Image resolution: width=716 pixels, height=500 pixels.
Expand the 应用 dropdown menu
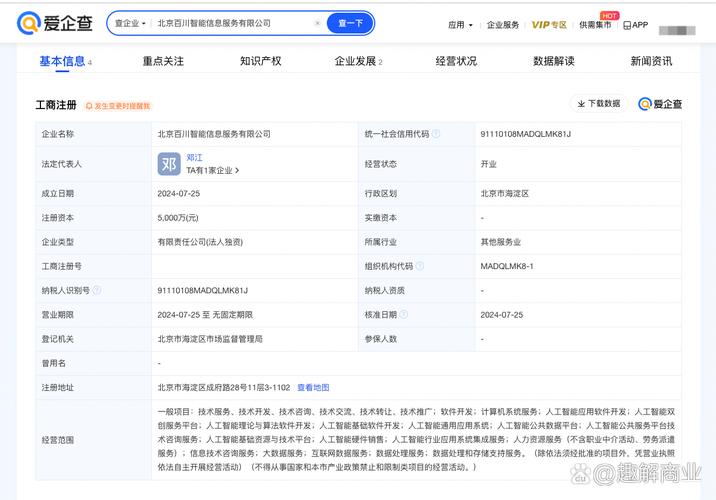[460, 25]
